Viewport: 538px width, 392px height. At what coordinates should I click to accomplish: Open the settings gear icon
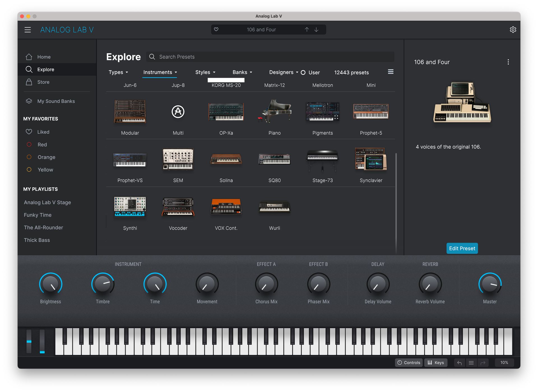pos(513,30)
